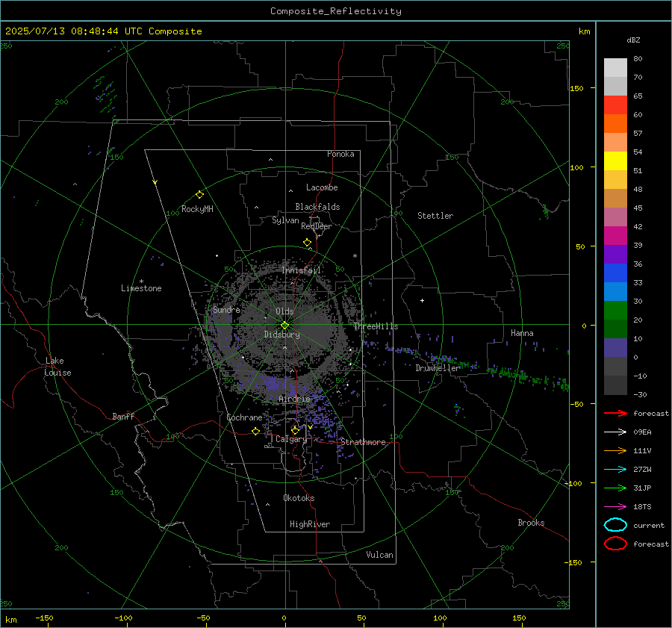The width and height of the screenshot is (672, 628).
Task: Click the Composite_Reflectivity title text
Action: (336, 11)
